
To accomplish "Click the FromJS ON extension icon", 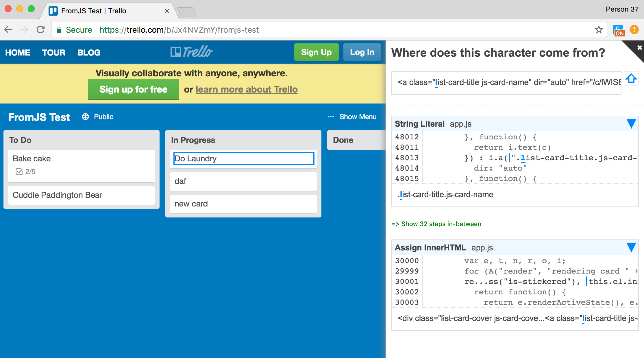I will click(619, 30).
